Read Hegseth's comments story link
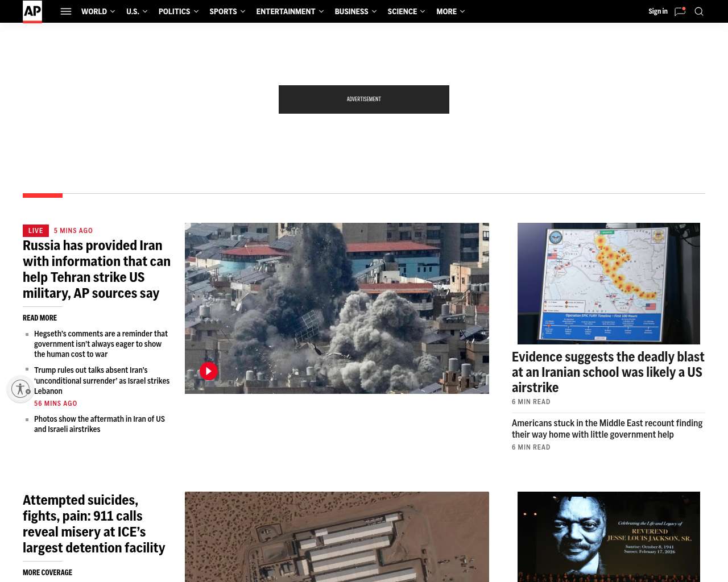728x582 pixels. coord(101,344)
